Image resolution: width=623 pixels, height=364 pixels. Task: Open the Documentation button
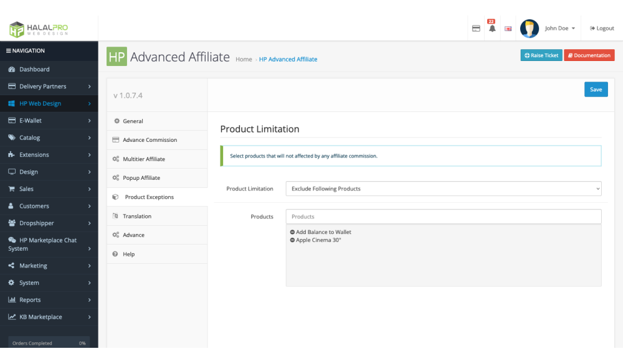589,55
